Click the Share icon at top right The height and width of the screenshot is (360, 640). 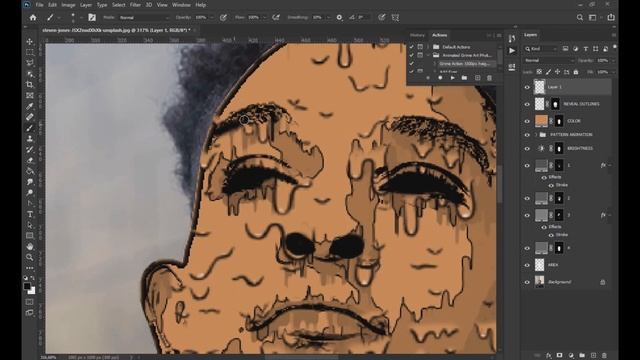tap(611, 18)
